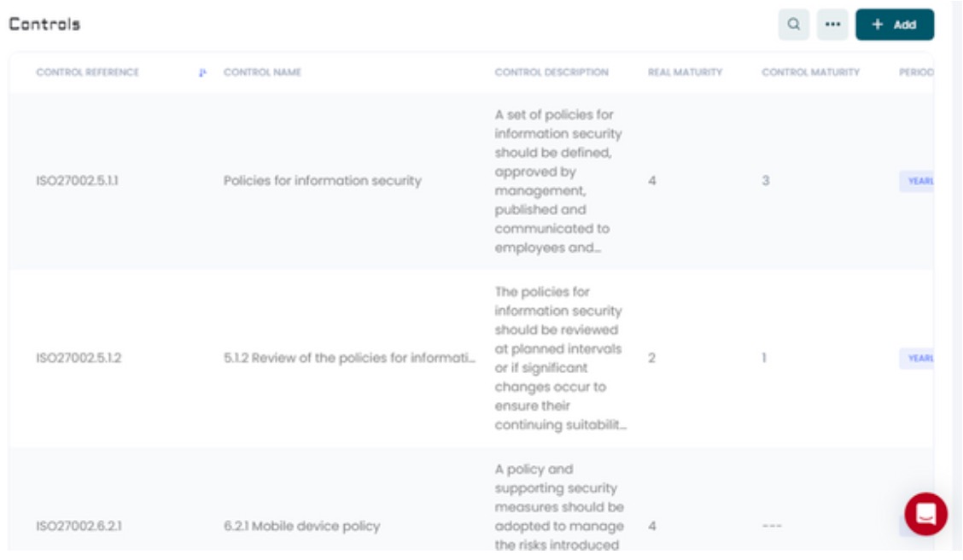
Task: Click the description starting 'A set of policies'
Action: pyautogui.click(x=558, y=181)
